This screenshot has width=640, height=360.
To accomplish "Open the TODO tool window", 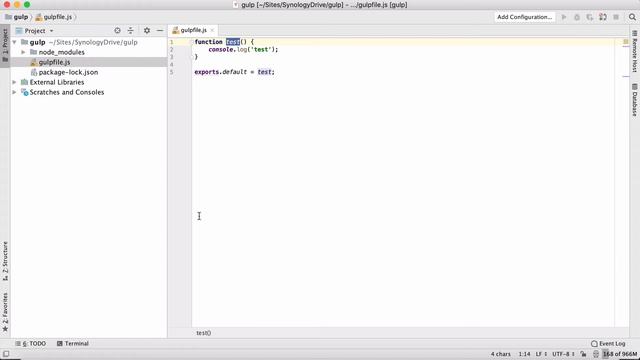I will click(31, 344).
